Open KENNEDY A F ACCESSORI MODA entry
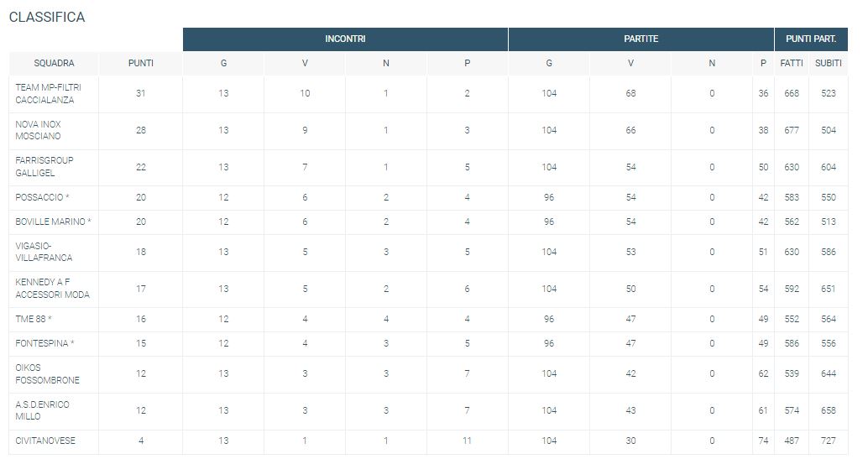This screenshot has height=459, width=868. tap(428, 289)
